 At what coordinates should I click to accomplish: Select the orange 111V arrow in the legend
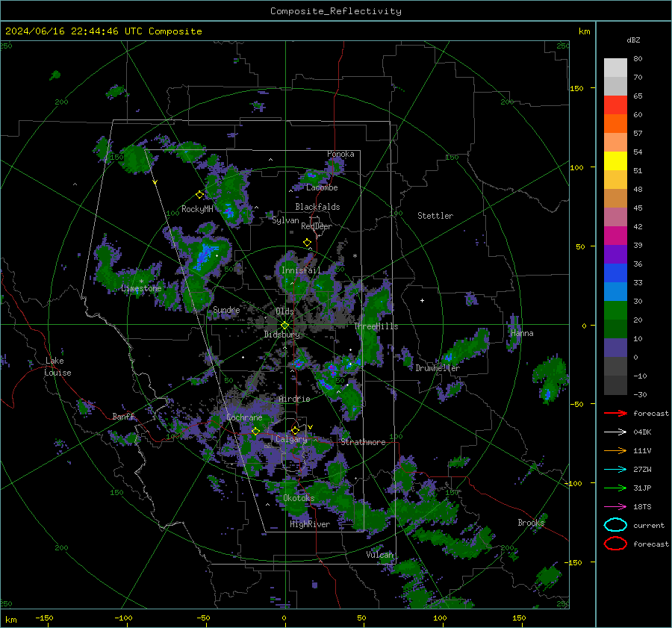[615, 450]
